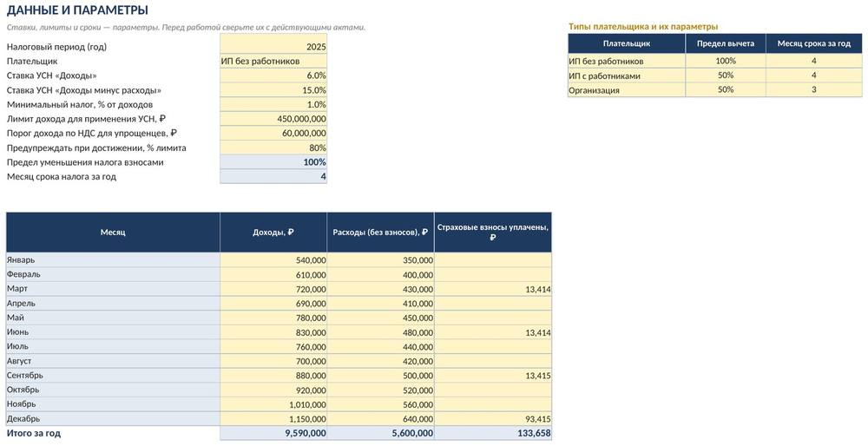The height and width of the screenshot is (446, 868).
Task: Select label 'Минимальный налог, % от доходов'
Action: click(80, 105)
